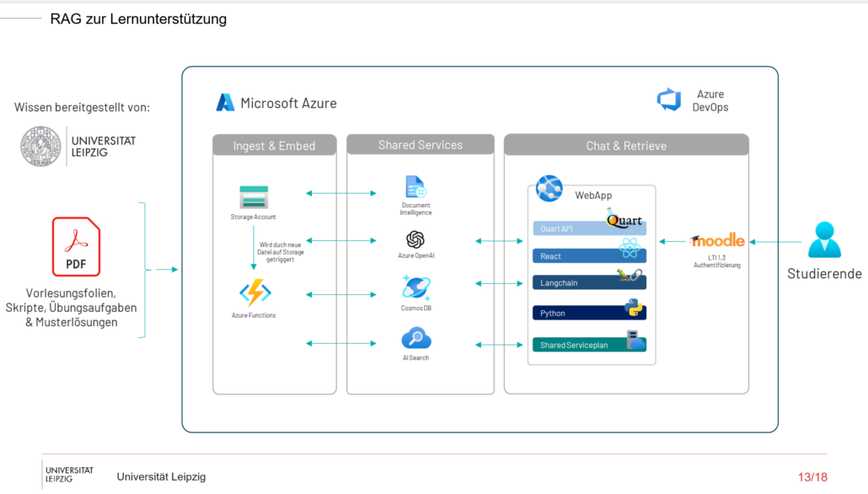This screenshot has width=868, height=494.
Task: Click the footer Universität Leipzig logo
Action: 69,475
